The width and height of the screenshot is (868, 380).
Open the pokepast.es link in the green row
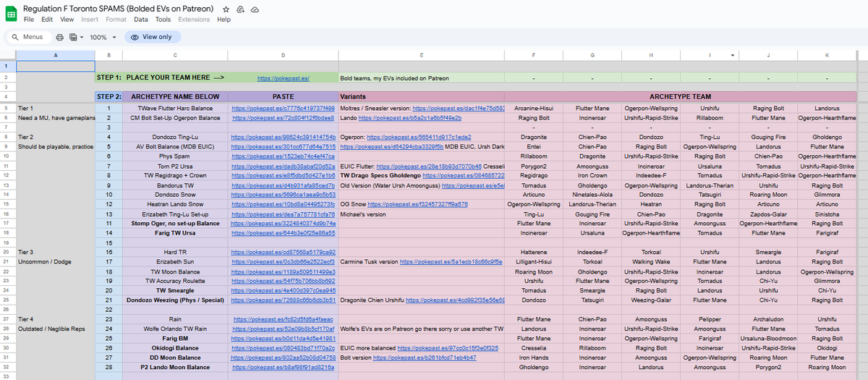pos(284,78)
